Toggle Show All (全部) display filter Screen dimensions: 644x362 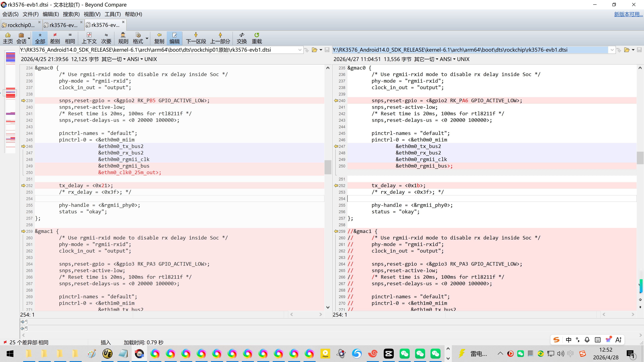point(40,38)
